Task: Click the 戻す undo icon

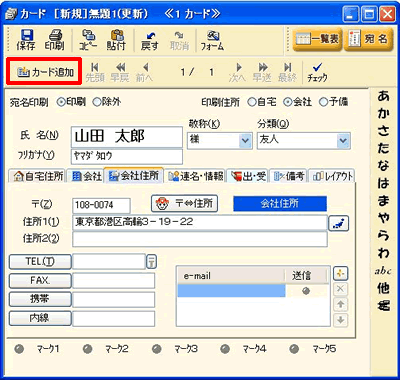Action: (x=149, y=40)
